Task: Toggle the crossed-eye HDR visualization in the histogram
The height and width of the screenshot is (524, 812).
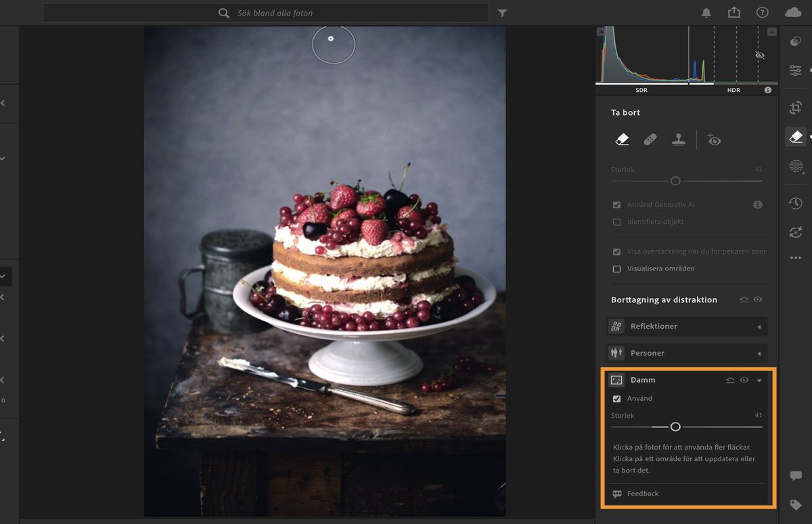Action: (x=760, y=55)
